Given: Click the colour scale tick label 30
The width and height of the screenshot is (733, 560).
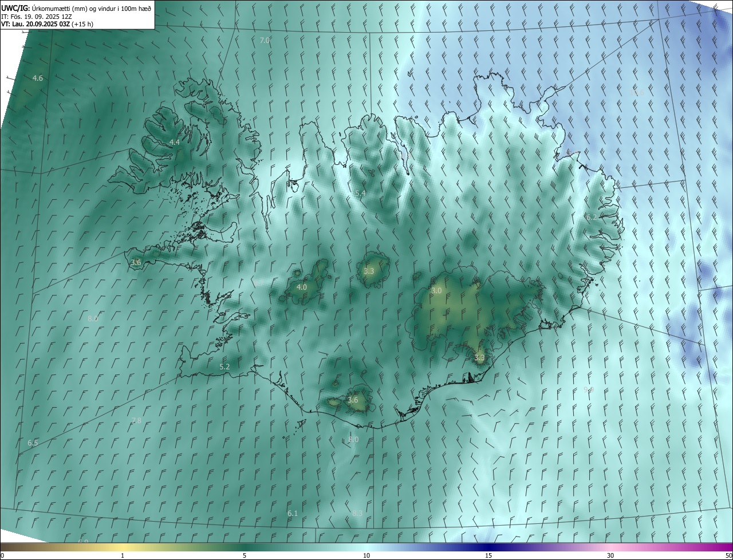Looking at the screenshot, I should (x=610, y=555).
